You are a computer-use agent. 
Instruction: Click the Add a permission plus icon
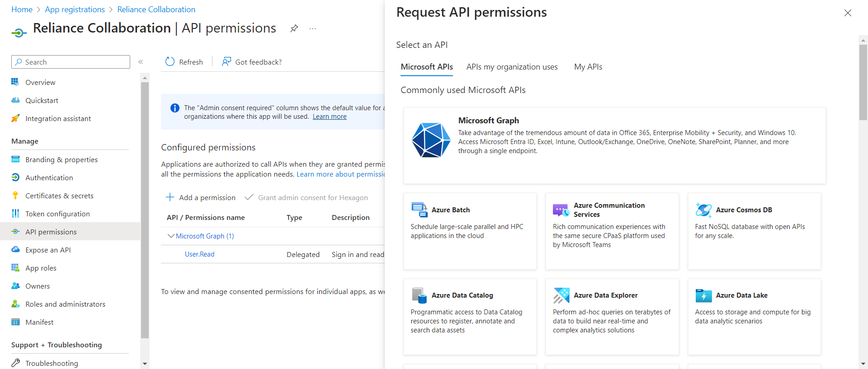coord(170,197)
